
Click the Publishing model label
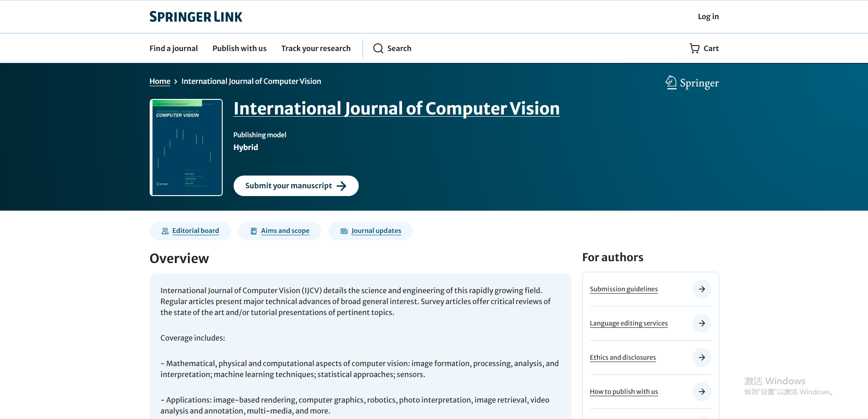click(260, 135)
